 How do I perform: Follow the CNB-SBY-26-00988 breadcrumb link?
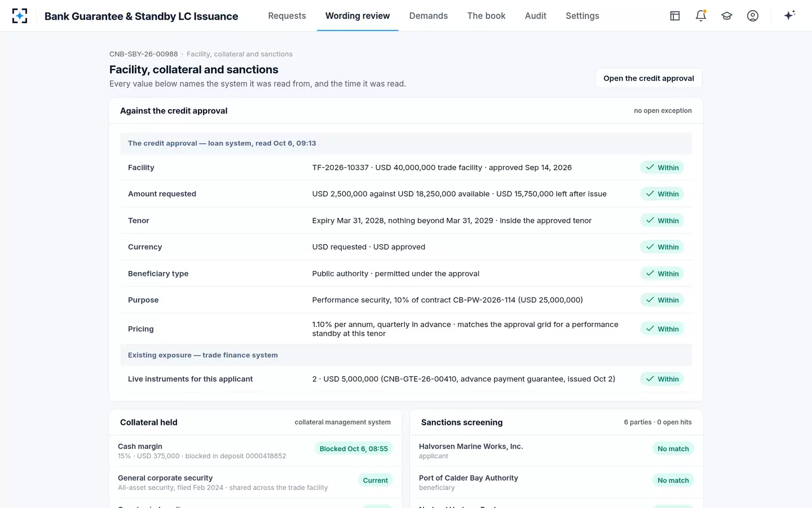(x=143, y=54)
